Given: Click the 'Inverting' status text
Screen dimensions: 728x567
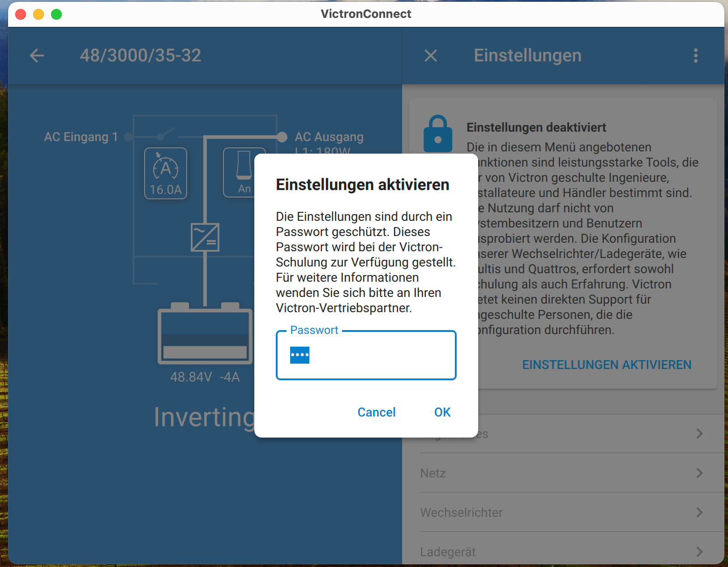Looking at the screenshot, I should [x=204, y=417].
